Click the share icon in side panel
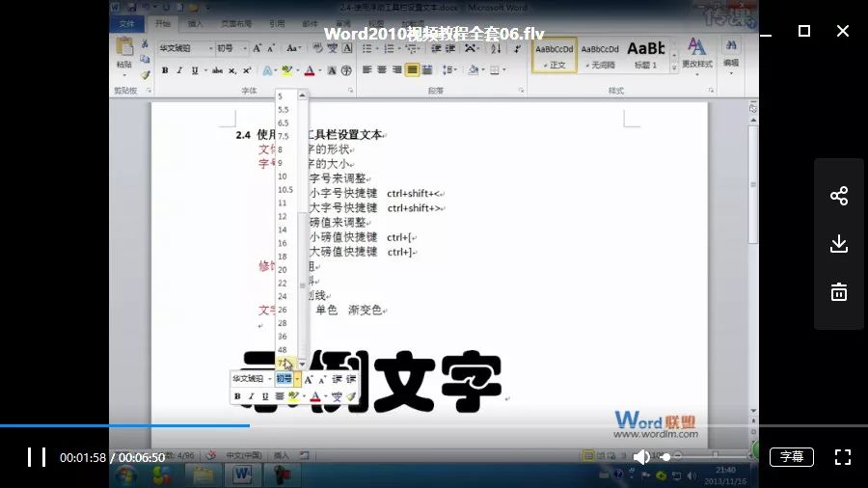 point(838,197)
